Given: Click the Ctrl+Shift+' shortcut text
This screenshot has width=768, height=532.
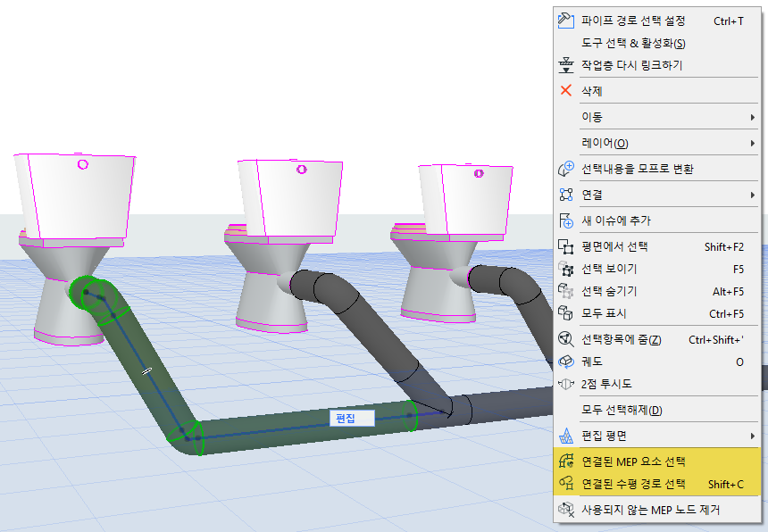Looking at the screenshot, I should (x=716, y=340).
